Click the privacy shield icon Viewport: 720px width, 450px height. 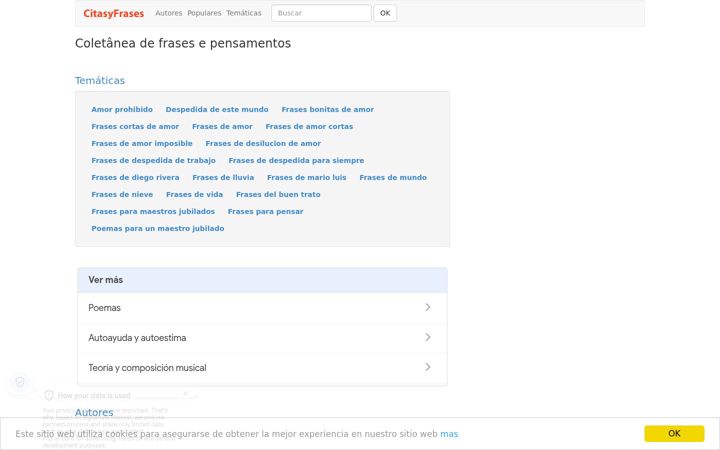pos(20,382)
